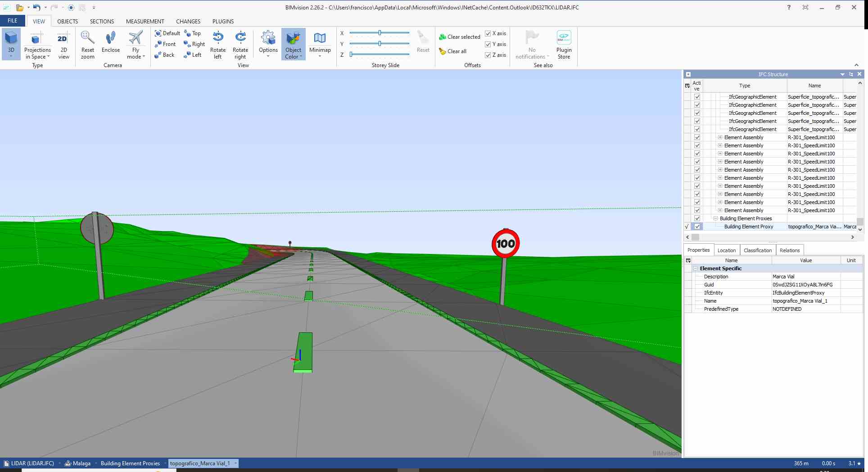This screenshot has height=472, width=868.
Task: Click the Object Color icon
Action: (x=293, y=38)
